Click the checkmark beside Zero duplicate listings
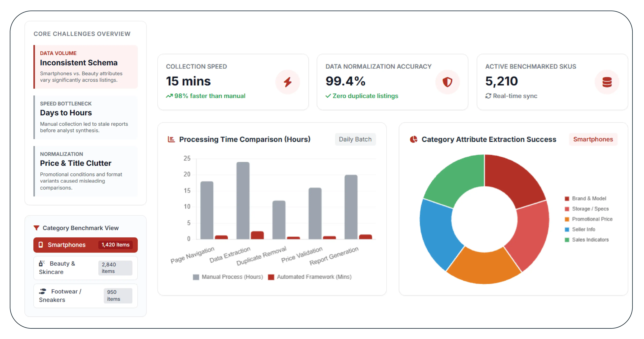 pos(328,96)
